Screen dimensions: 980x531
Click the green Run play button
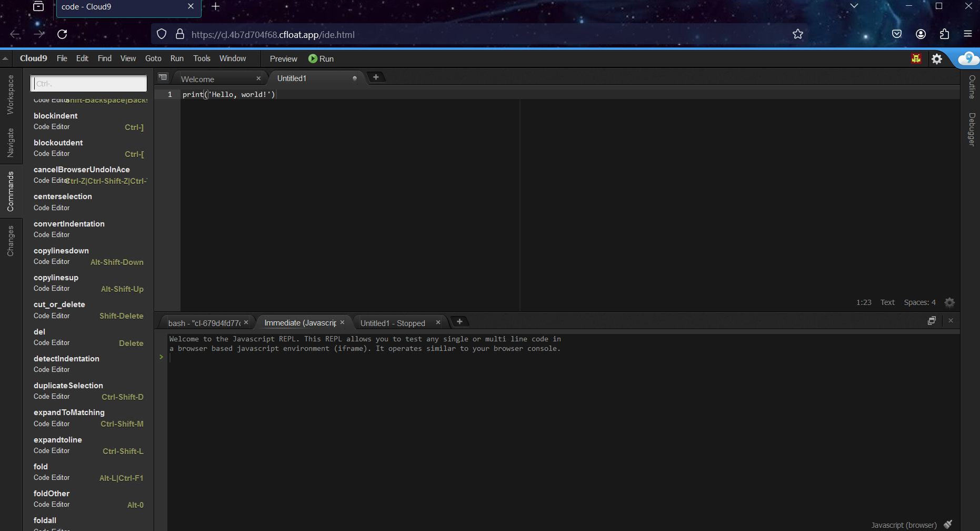click(x=321, y=58)
